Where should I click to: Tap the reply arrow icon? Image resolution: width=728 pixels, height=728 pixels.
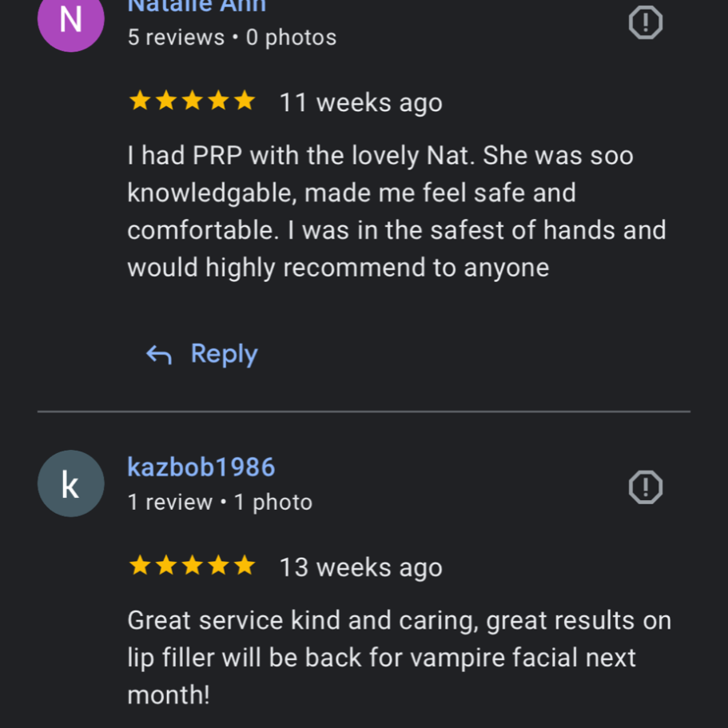(x=159, y=354)
